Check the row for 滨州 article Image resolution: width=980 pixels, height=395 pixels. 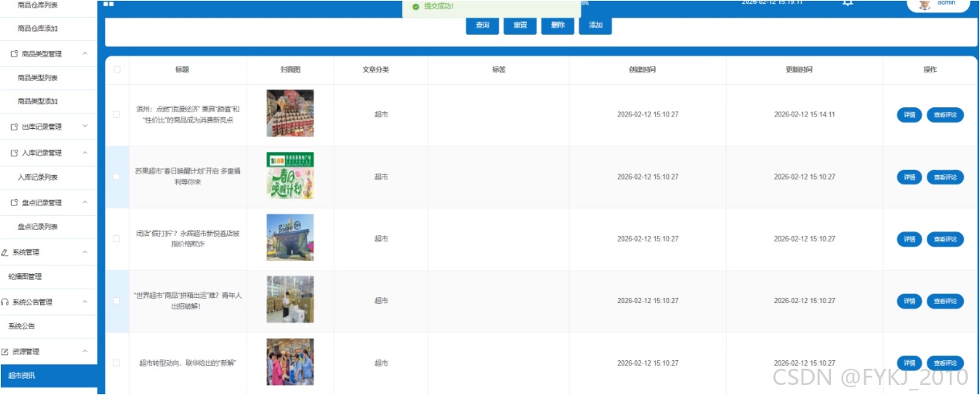[117, 114]
